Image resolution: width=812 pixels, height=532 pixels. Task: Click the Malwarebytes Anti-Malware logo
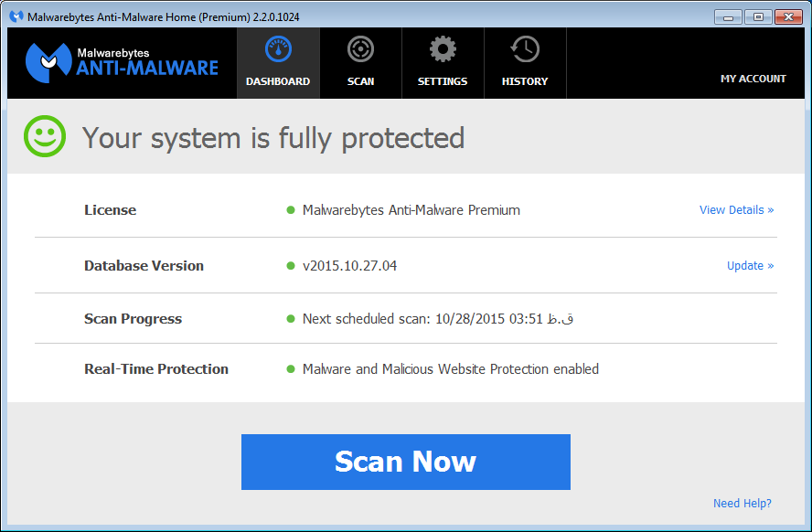tap(123, 63)
